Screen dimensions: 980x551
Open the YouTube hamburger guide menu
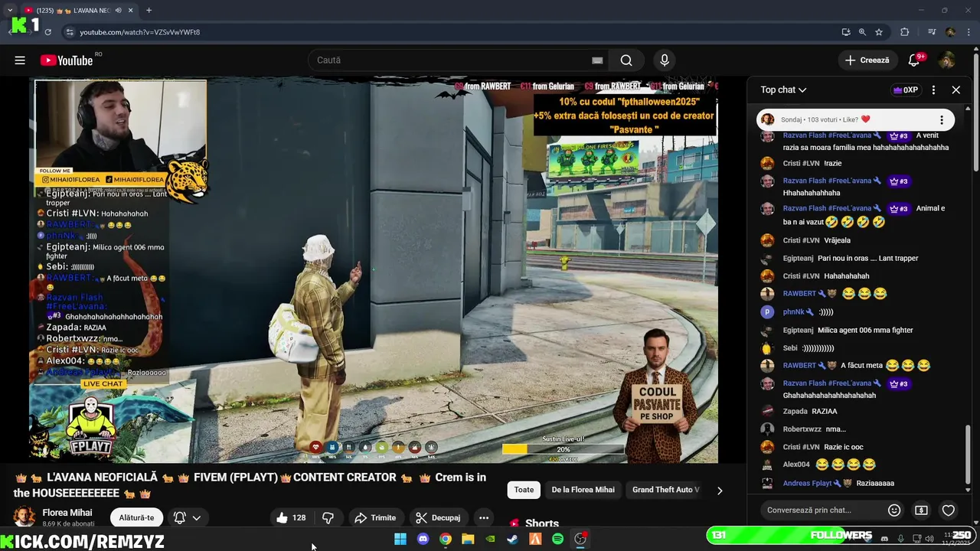(x=20, y=60)
